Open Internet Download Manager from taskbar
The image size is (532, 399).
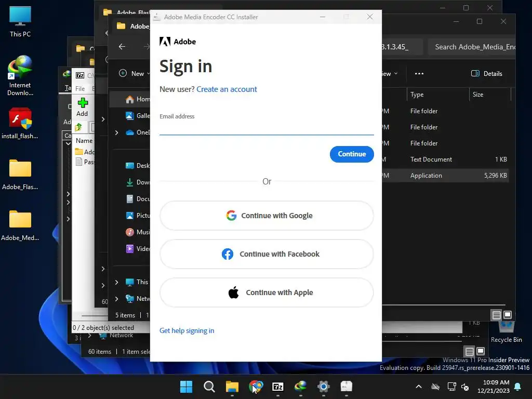301,387
